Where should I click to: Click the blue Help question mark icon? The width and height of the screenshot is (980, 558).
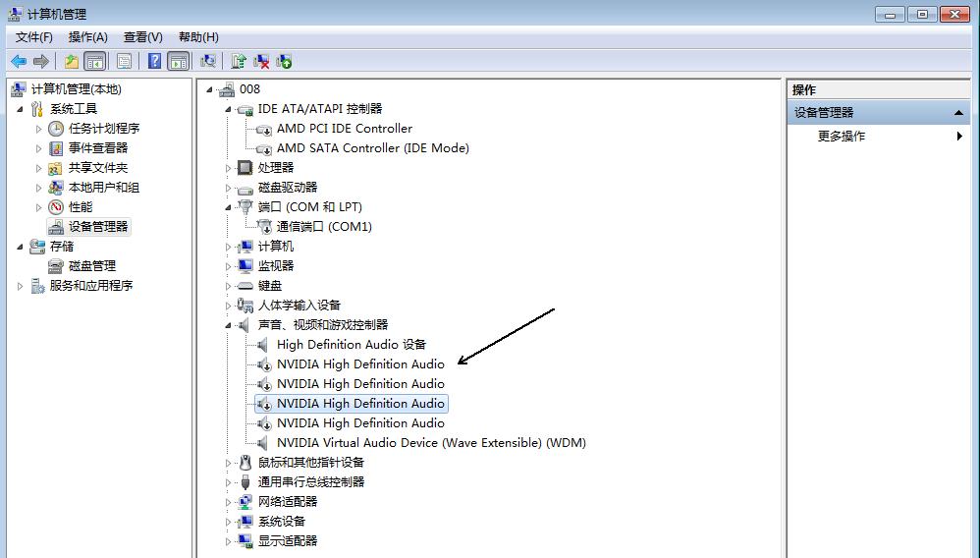(x=154, y=61)
